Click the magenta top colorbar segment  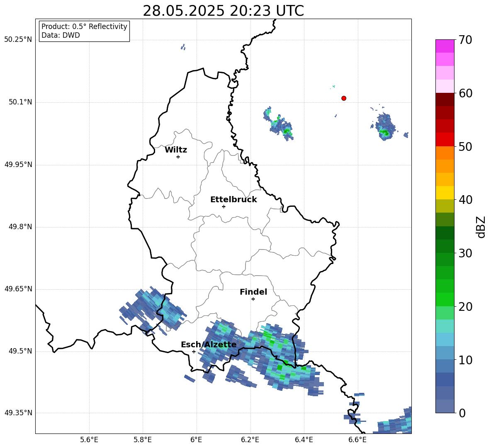[445, 46]
